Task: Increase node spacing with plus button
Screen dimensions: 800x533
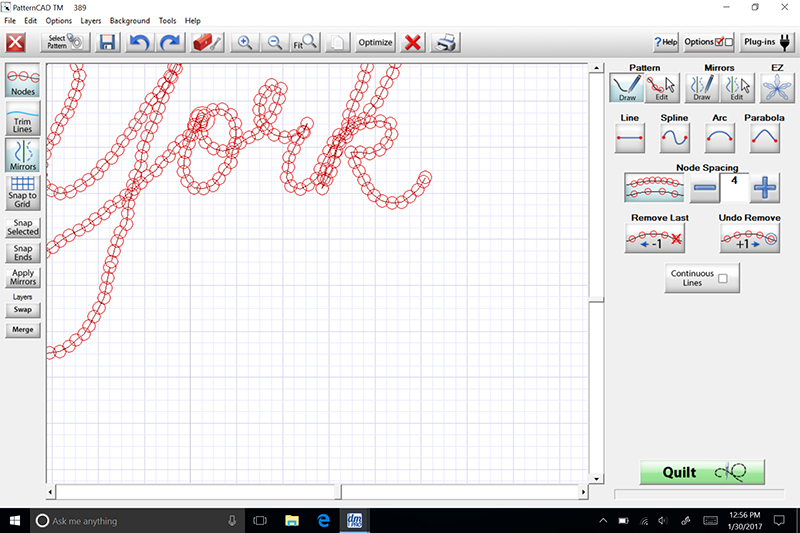Action: point(765,187)
